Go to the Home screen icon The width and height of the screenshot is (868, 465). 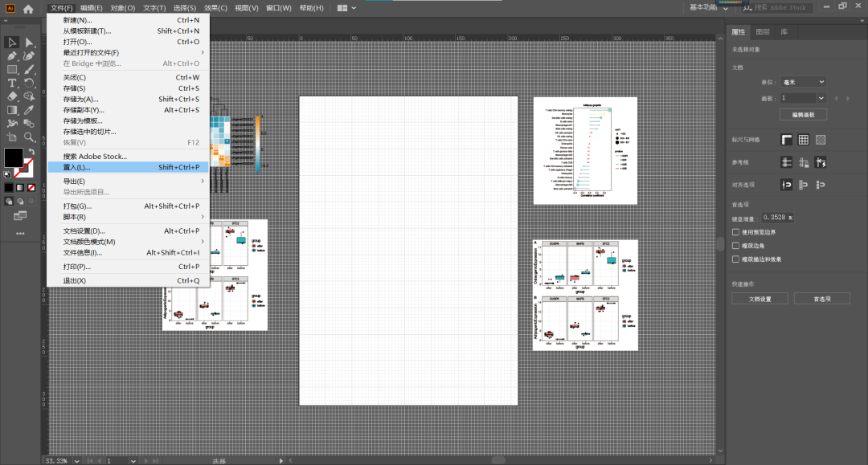point(28,8)
